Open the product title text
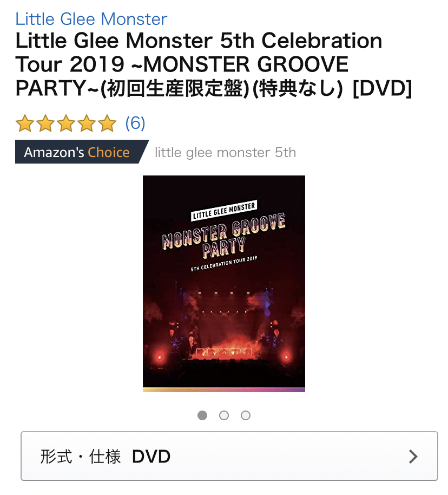448x495 pixels. tap(214, 64)
